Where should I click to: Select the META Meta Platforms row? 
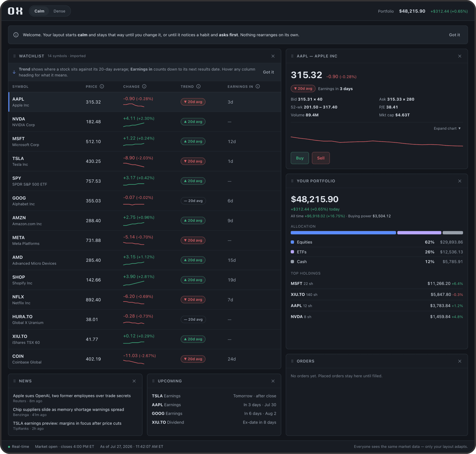click(x=145, y=240)
